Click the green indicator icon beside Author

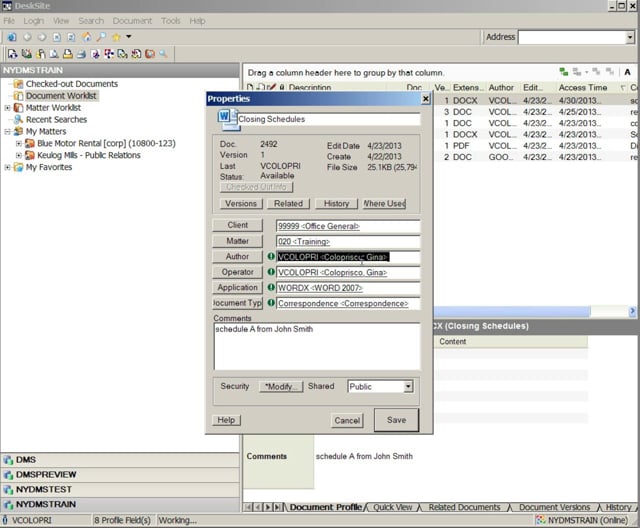click(x=270, y=257)
